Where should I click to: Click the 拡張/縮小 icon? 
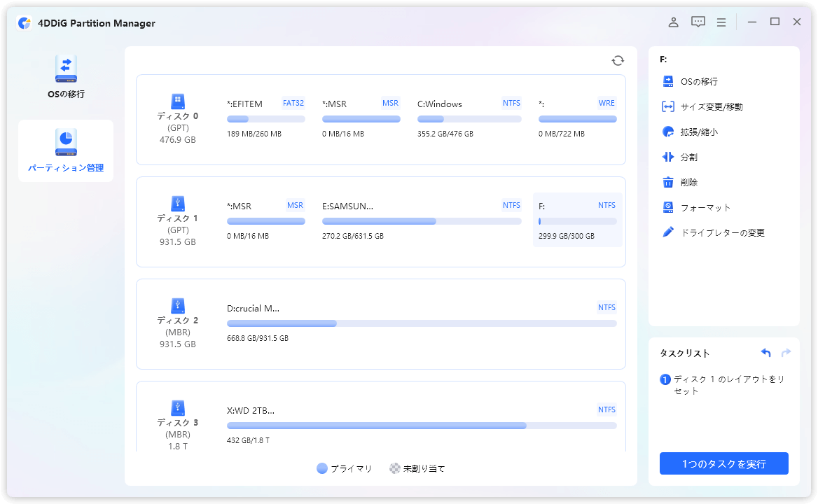[x=667, y=132]
